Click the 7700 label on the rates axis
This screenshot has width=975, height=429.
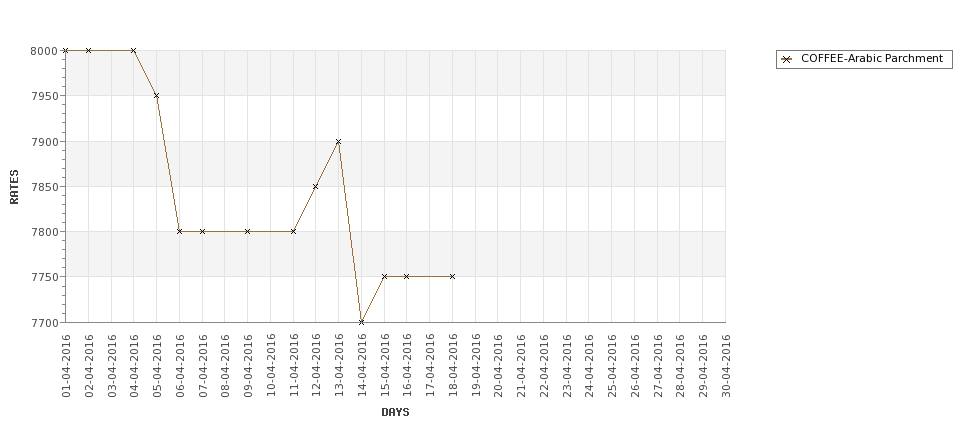pyautogui.click(x=44, y=323)
